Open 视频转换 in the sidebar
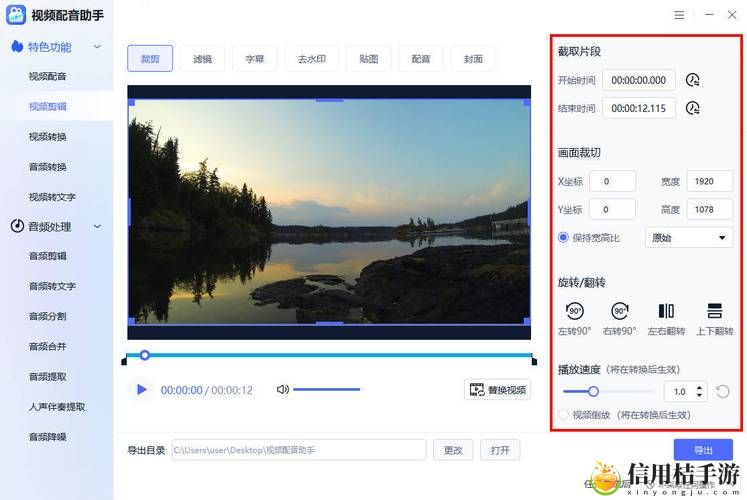 coord(48,137)
